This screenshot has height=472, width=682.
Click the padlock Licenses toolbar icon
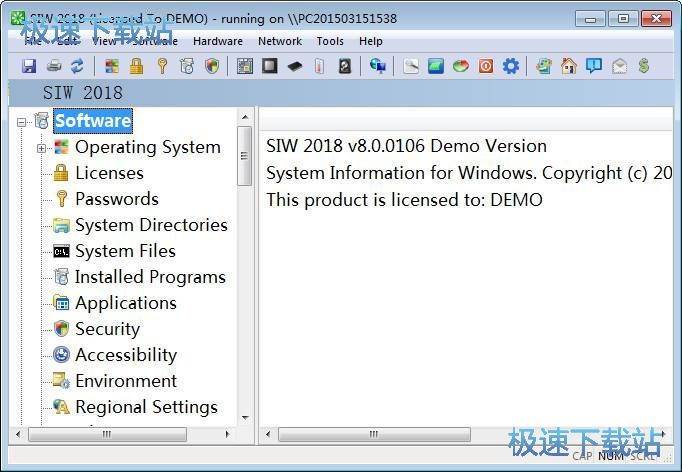tap(136, 66)
